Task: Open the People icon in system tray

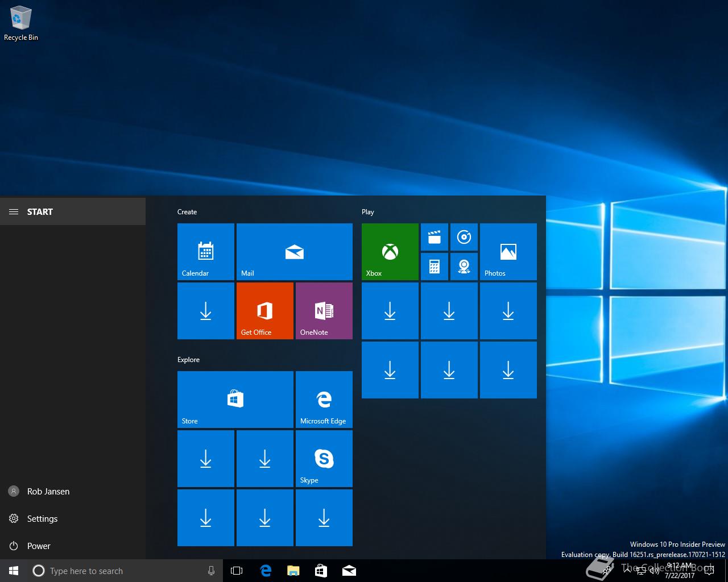Action: click(x=606, y=571)
